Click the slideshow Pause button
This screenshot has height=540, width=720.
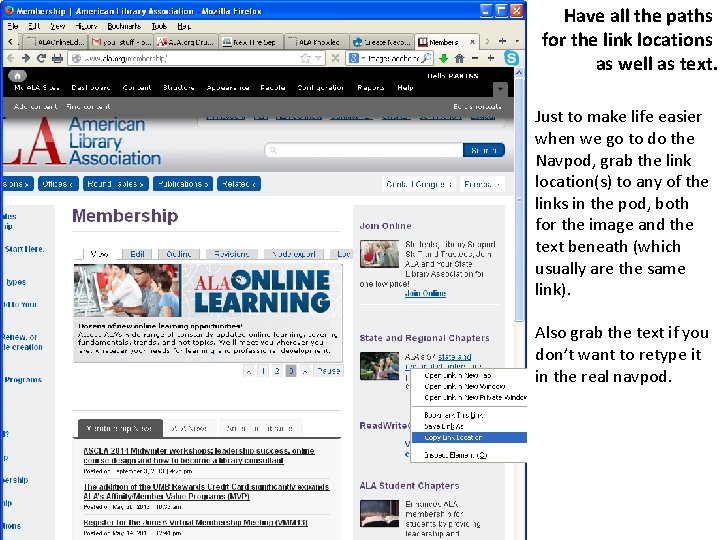coord(329,371)
